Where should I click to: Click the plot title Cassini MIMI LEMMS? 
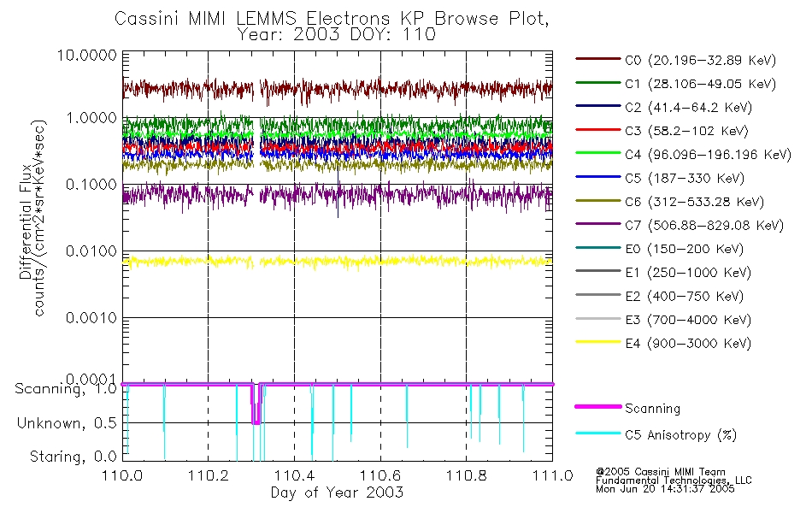click(x=205, y=19)
